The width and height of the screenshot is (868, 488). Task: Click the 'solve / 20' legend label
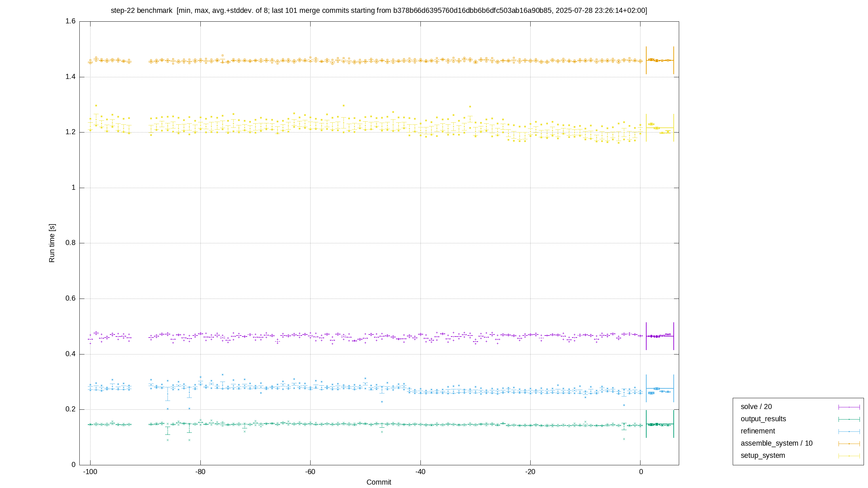756,407
